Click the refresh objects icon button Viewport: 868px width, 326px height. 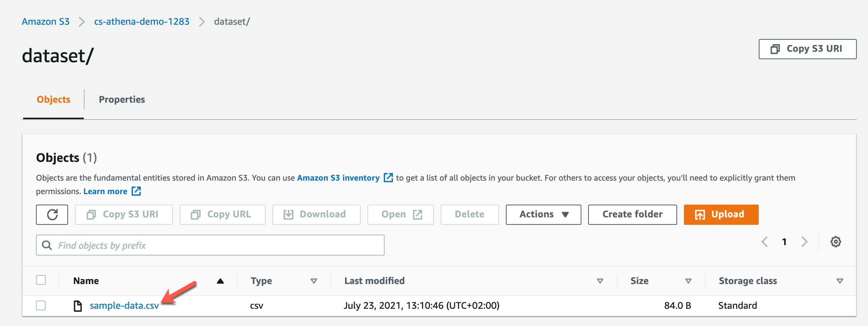pos(52,215)
